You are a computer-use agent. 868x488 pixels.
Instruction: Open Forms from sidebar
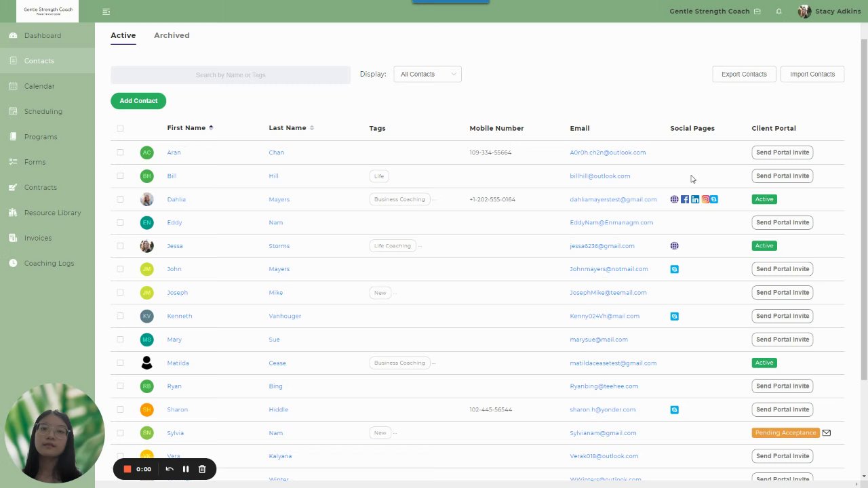(x=35, y=162)
